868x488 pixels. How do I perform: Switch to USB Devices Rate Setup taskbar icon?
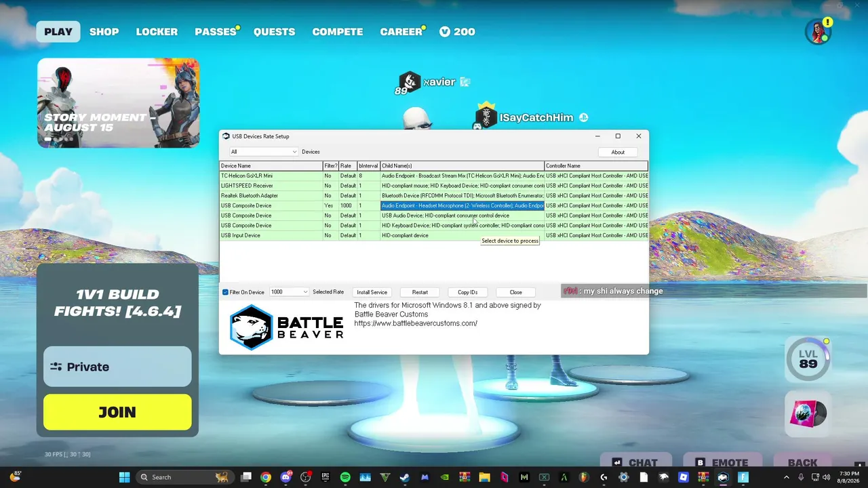(x=723, y=477)
